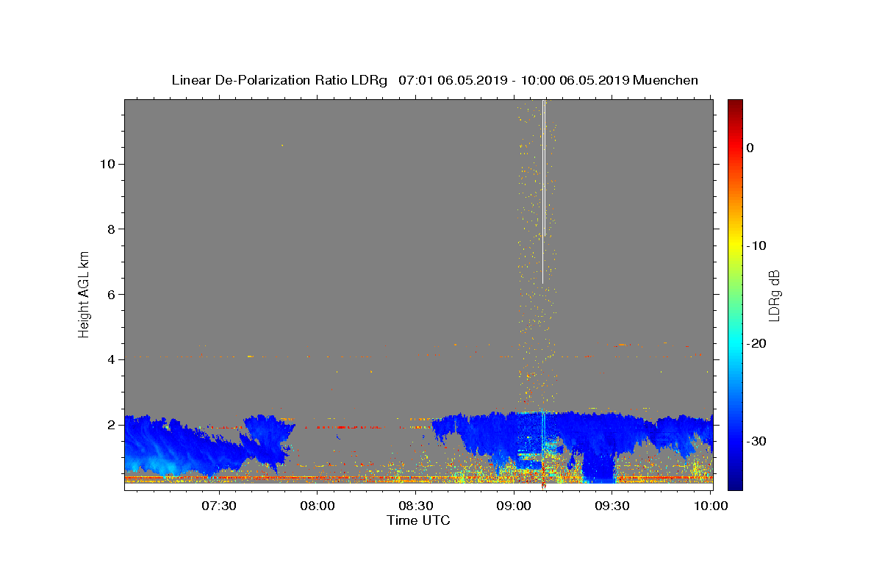This screenshot has height=588, width=882.
Task: Click the 'LDRg dB' colorbar label
Action: [773, 295]
